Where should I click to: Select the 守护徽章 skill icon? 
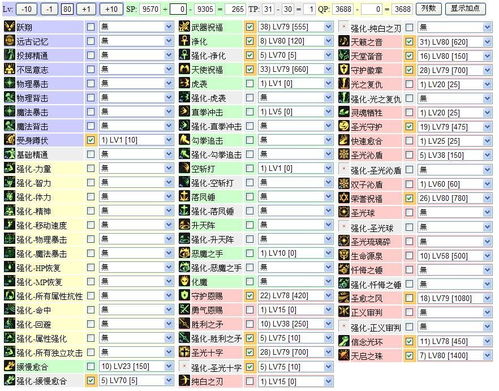344,70
